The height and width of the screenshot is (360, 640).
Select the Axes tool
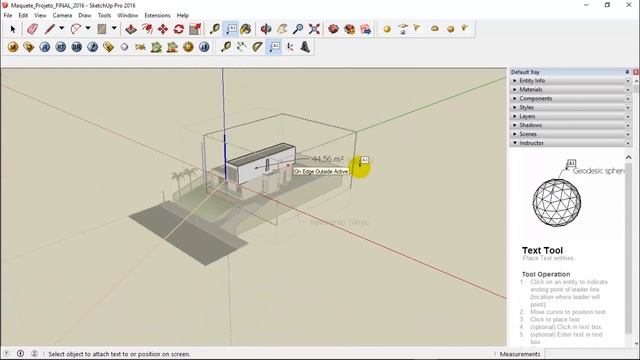point(290,47)
